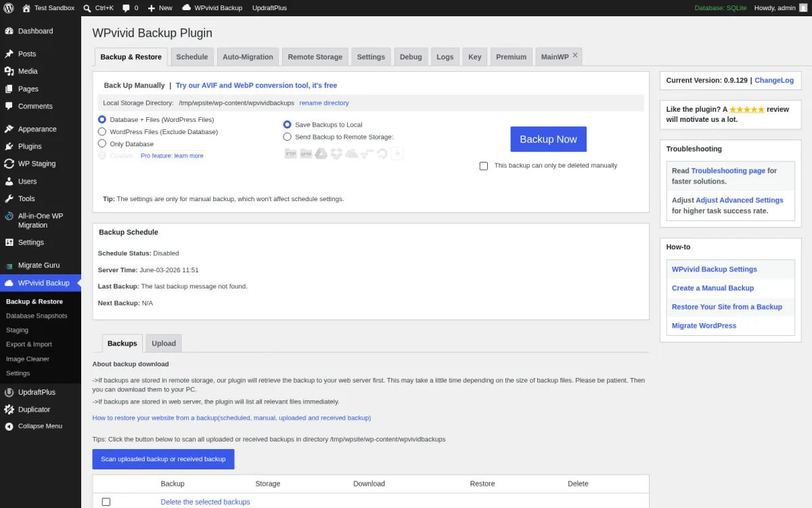
Task: Open the Premium tab
Action: tap(511, 57)
